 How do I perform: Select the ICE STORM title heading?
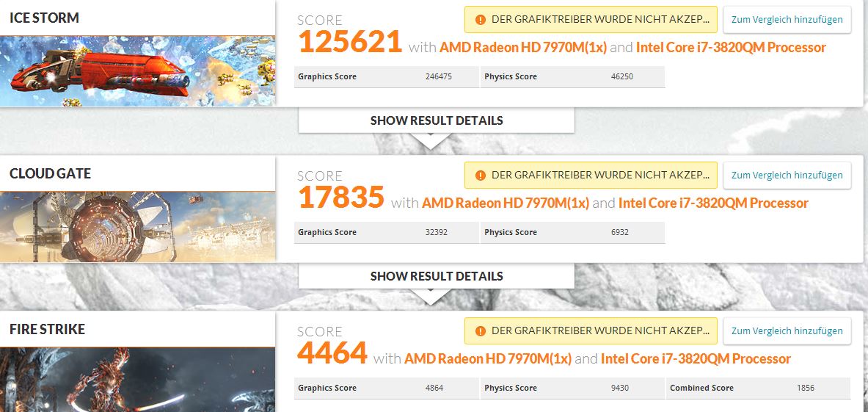pyautogui.click(x=44, y=18)
